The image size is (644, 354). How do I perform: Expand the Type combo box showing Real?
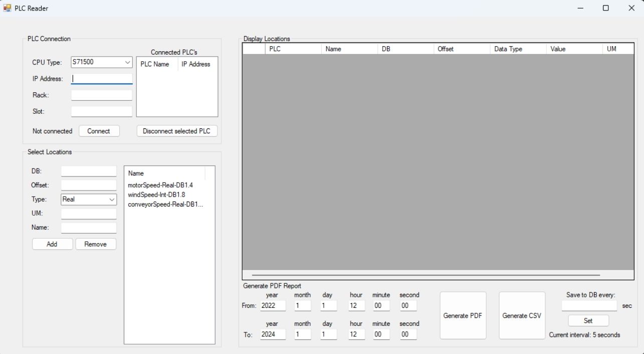coord(89,199)
